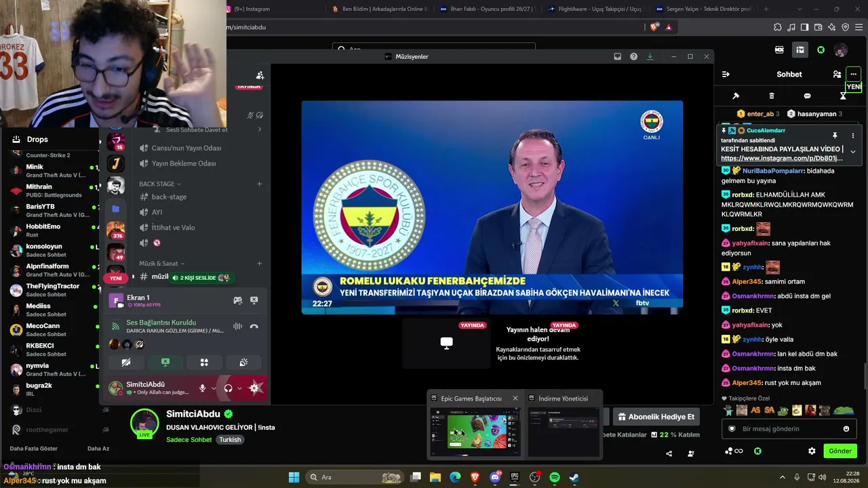
Task: Click Daha Fazla Göster in sidebar
Action: (x=33, y=448)
